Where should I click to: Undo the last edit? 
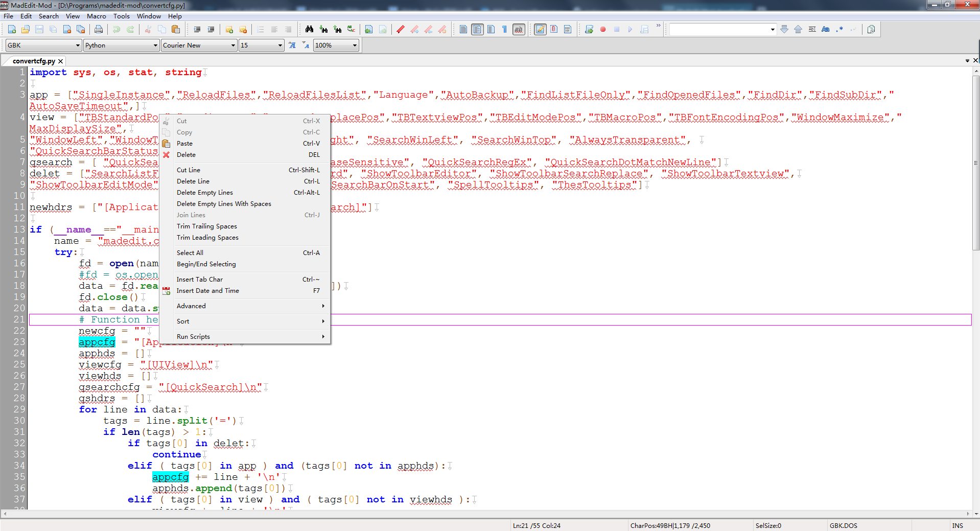[x=116, y=29]
